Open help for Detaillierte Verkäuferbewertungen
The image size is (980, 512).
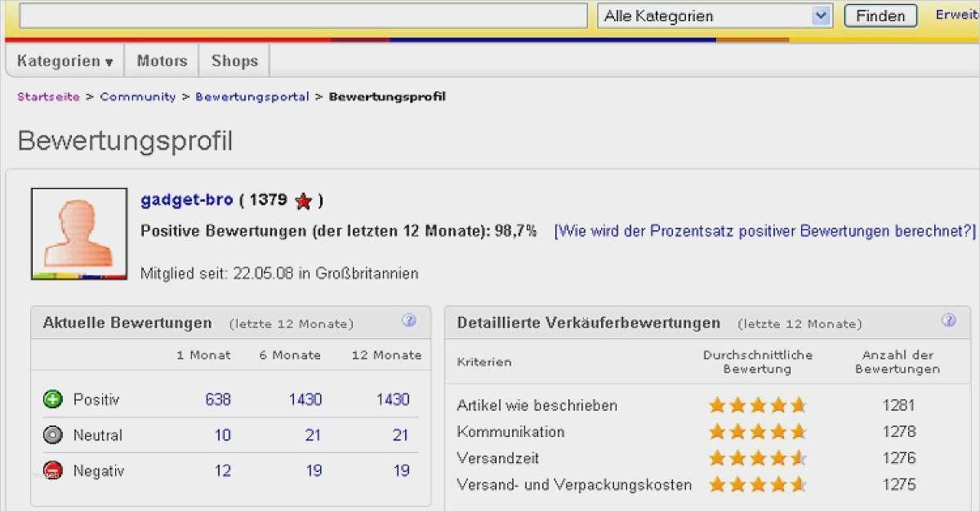[x=947, y=321]
